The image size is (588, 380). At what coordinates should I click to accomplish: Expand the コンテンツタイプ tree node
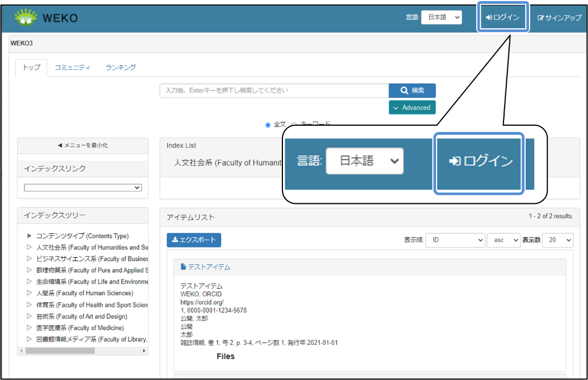[x=30, y=236]
